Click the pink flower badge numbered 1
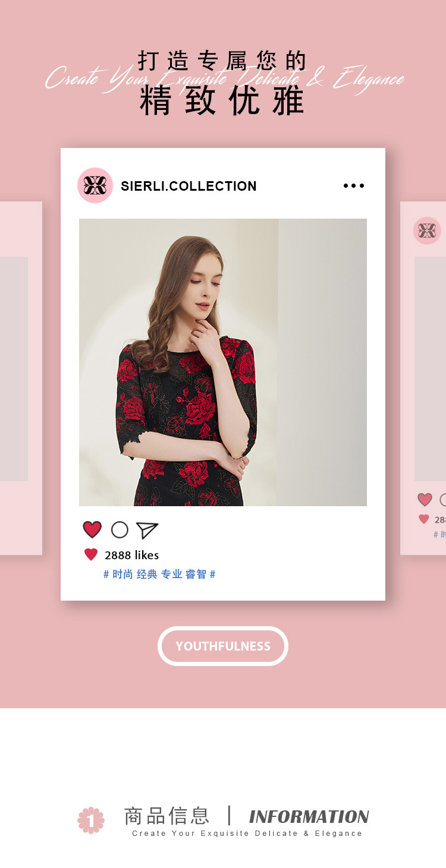This screenshot has height=868, width=446. tap(91, 820)
